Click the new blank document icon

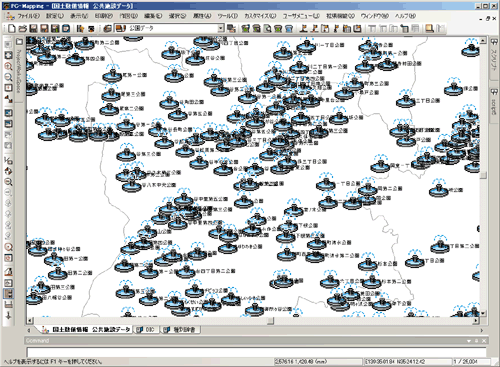click(12, 28)
